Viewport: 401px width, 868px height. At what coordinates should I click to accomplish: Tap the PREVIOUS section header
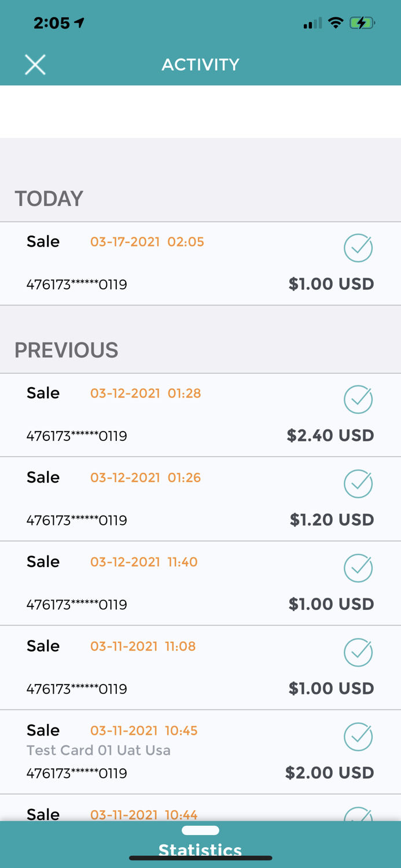point(66,350)
